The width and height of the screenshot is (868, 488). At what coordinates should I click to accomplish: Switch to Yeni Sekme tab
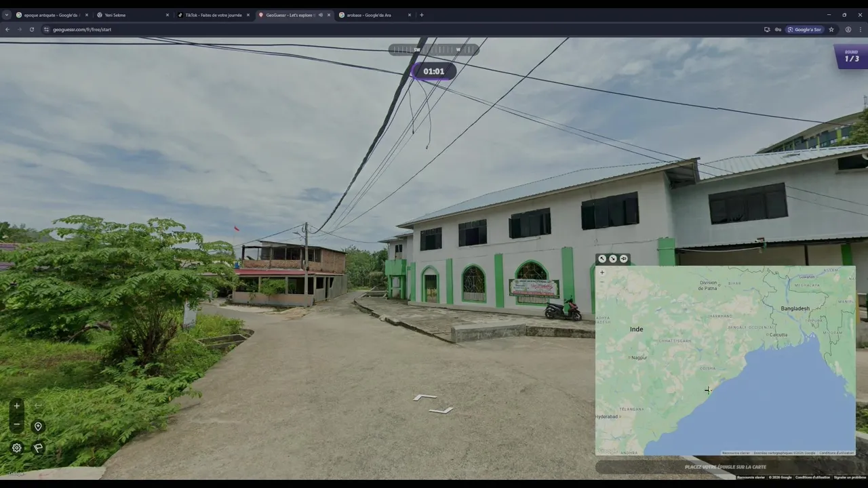(x=132, y=15)
